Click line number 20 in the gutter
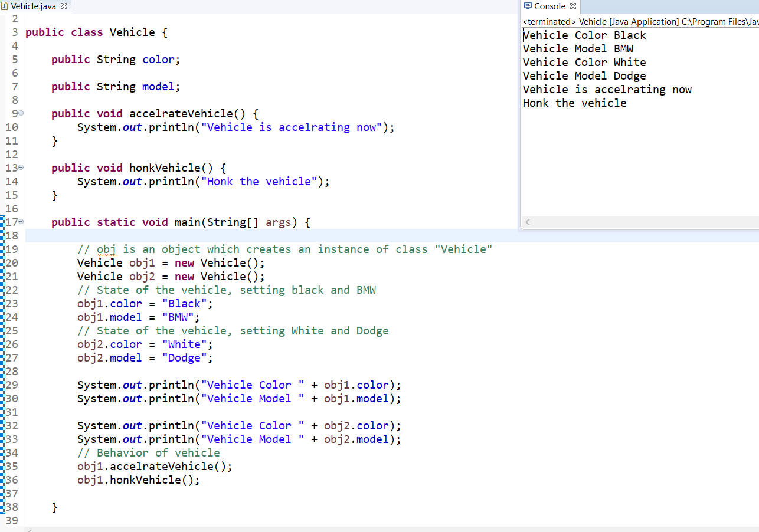 (x=12, y=262)
